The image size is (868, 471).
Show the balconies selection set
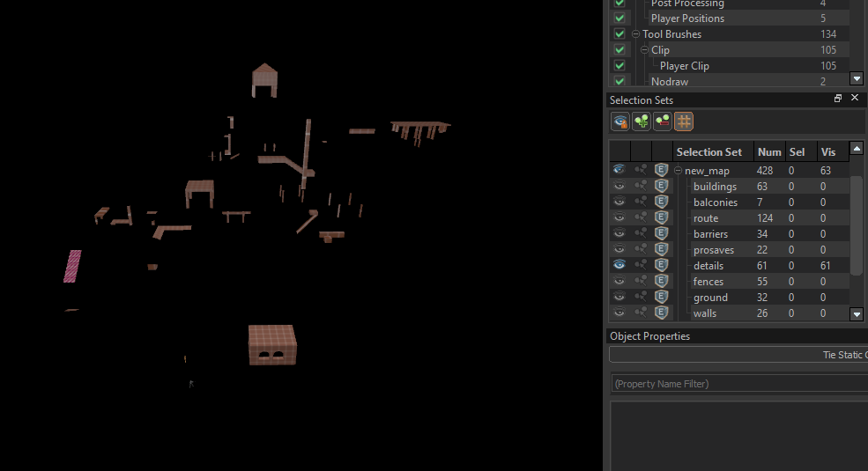click(619, 202)
